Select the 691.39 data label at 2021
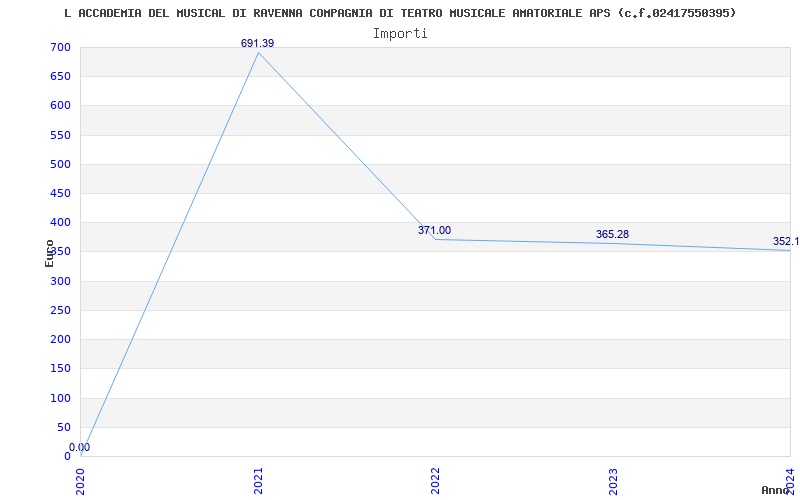 tap(257, 43)
